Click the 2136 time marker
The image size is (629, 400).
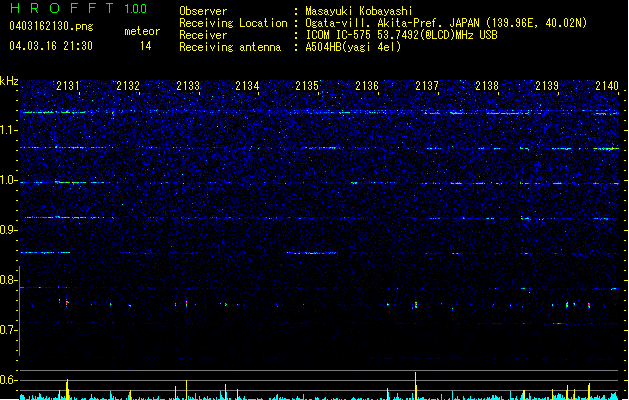[367, 85]
